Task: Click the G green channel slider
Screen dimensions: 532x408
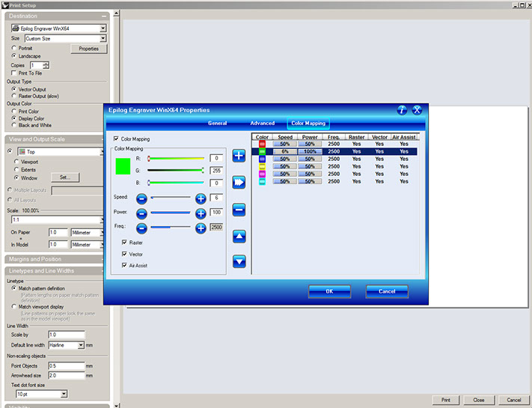Action: coord(176,171)
